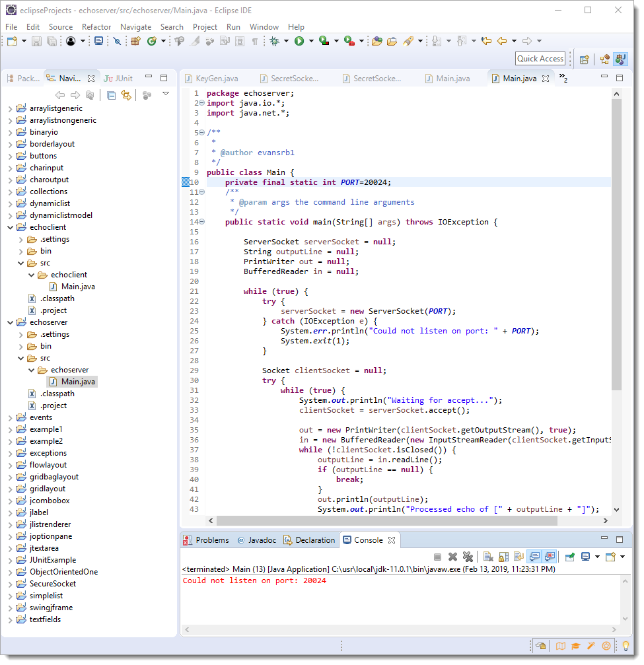Open the Run button dropdown arrow

click(x=311, y=41)
